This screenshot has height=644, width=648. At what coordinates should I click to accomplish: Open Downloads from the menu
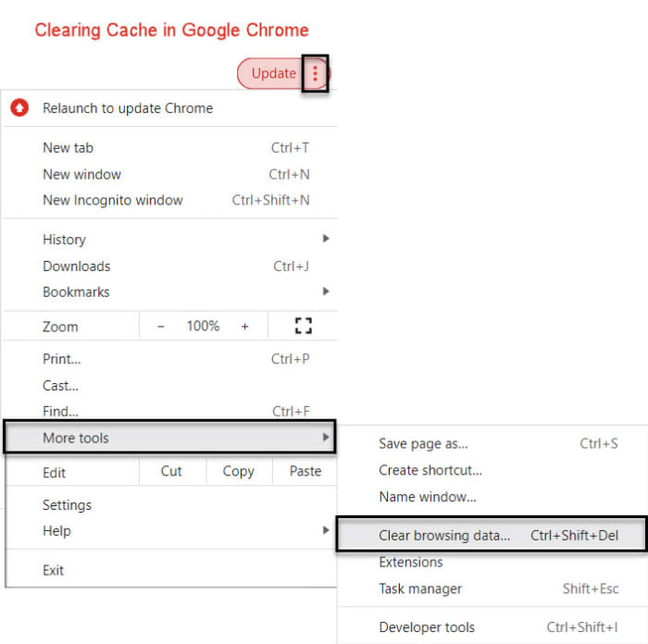169,266
